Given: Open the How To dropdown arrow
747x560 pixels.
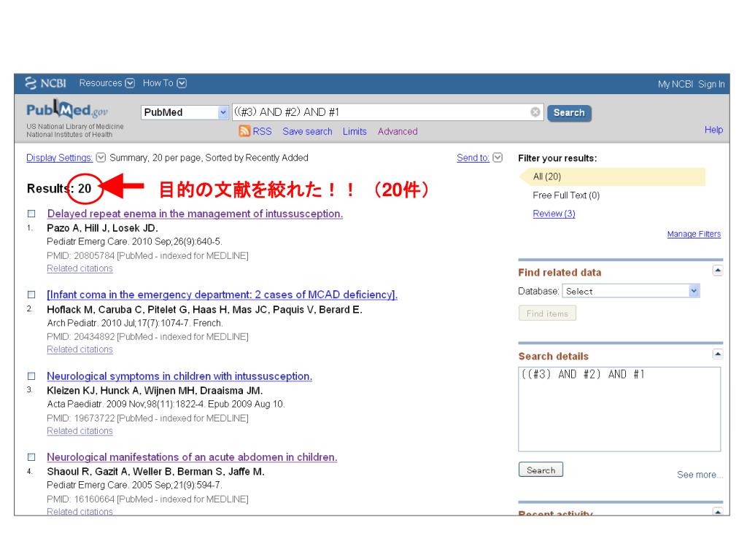Looking at the screenshot, I should point(182,83).
